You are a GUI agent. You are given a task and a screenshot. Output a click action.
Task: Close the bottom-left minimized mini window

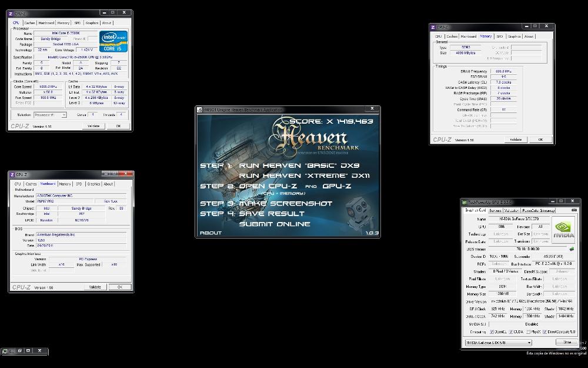pos(39,350)
